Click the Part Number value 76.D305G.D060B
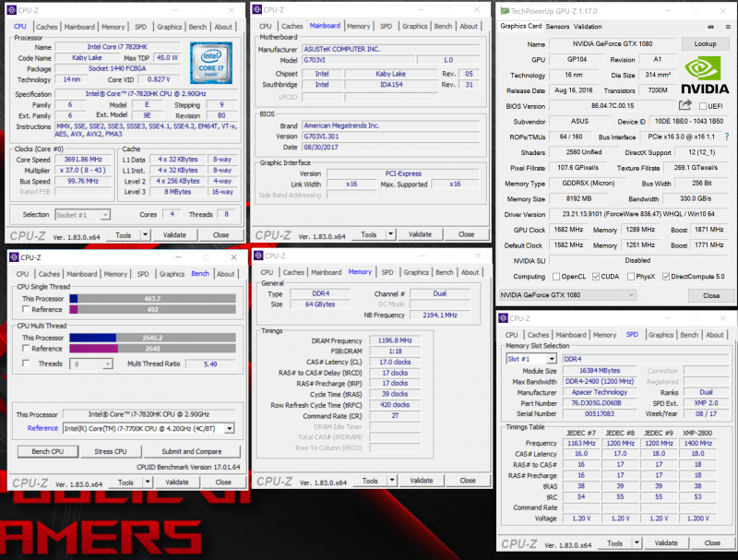 coord(599,403)
